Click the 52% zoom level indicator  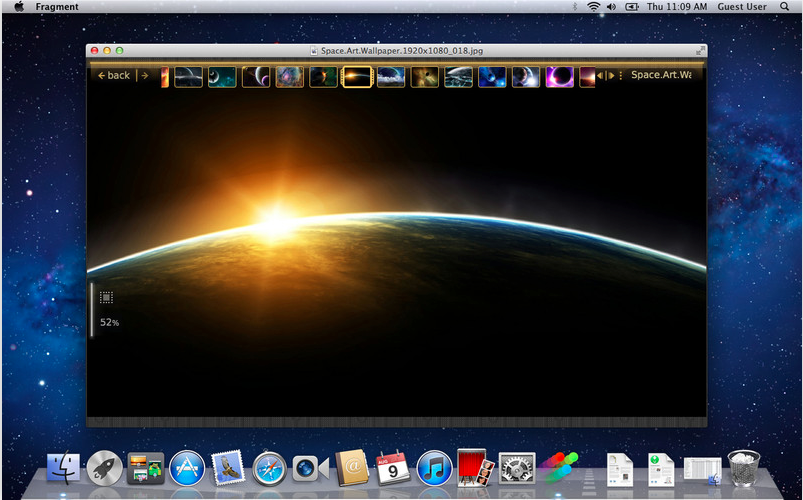109,323
